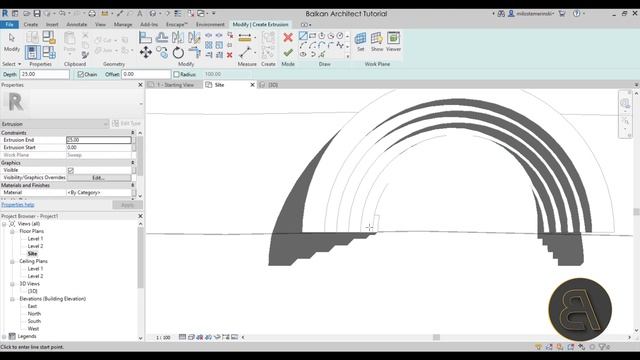Select the Circle draw tool
Screen dimensions: 640x360
pyautogui.click(x=340, y=36)
